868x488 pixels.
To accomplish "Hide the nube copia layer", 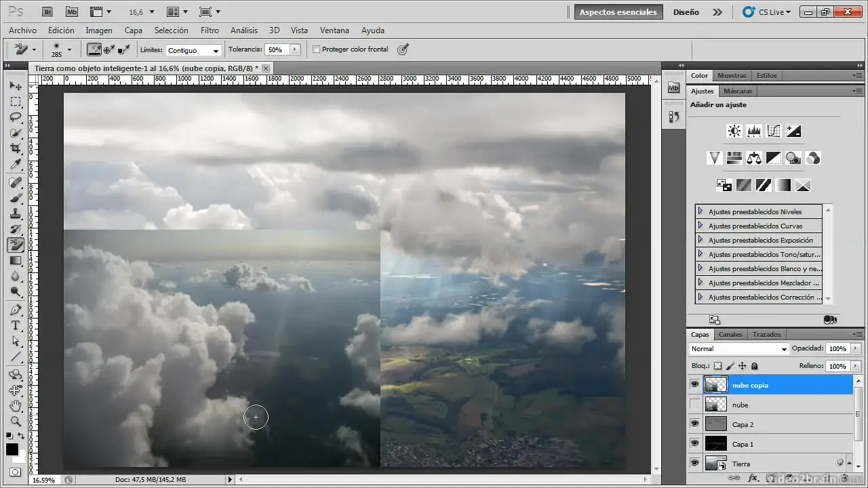I will pos(694,385).
